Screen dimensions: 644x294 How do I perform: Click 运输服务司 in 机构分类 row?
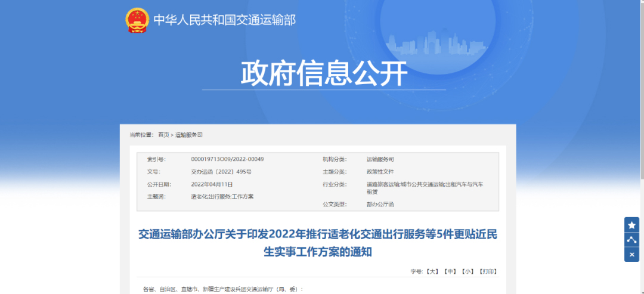pyautogui.click(x=380, y=159)
